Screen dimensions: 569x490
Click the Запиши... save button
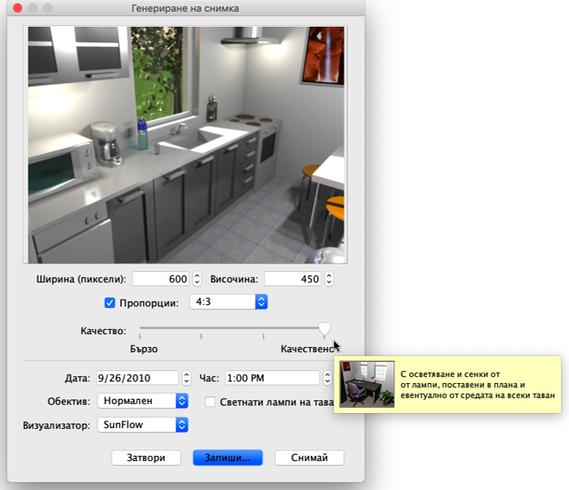228,458
